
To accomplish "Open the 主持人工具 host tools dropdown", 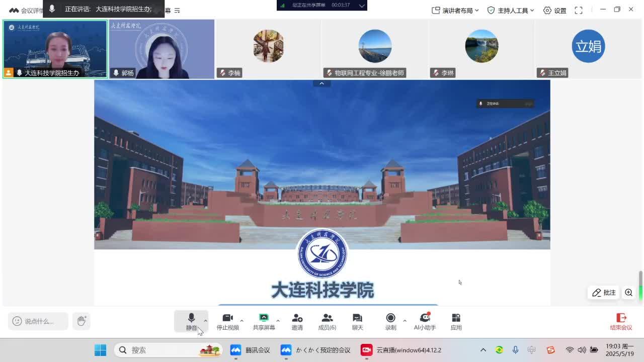I will click(x=511, y=10).
